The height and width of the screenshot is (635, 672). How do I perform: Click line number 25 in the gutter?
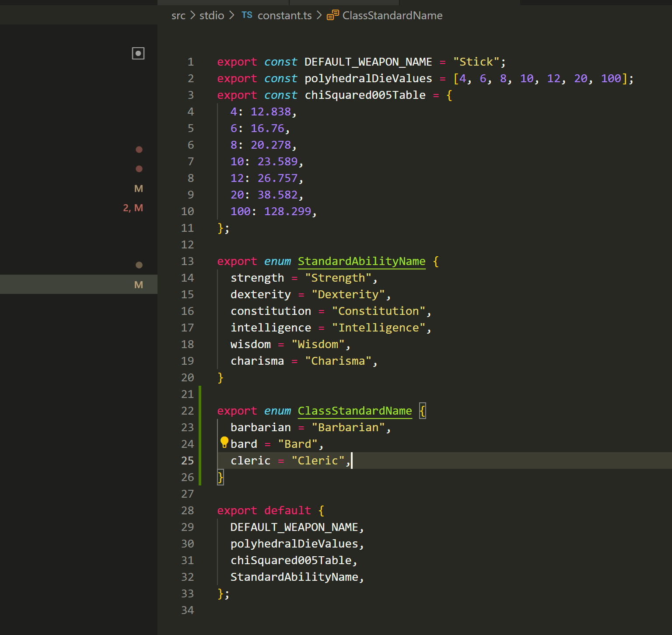tap(187, 461)
